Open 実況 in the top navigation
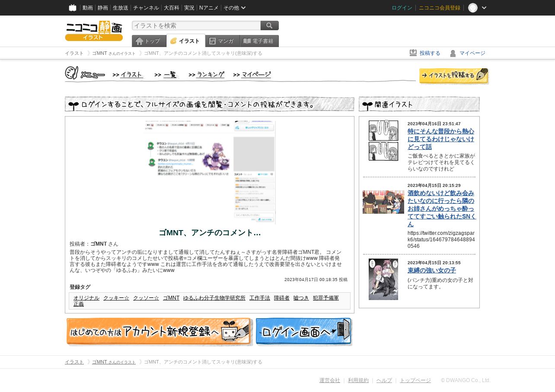Viewport: 555px width, 392px height. point(189,8)
